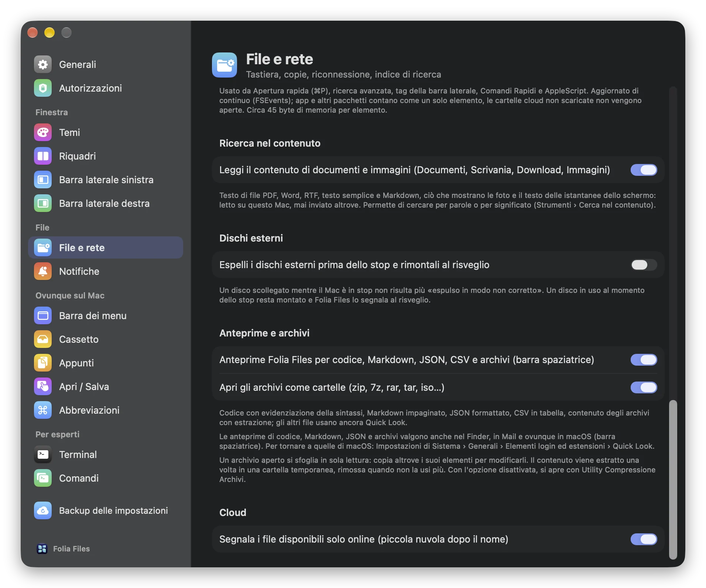This screenshot has height=588, width=706.
Task: Click the Comandi icon
Action: pos(43,478)
